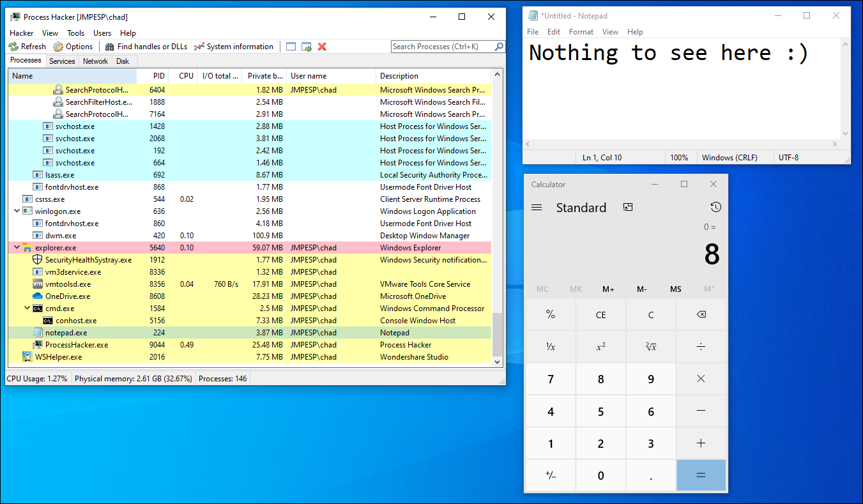Click the Notepad text 'Nothing to see here :)'
863x504 pixels.
click(669, 52)
